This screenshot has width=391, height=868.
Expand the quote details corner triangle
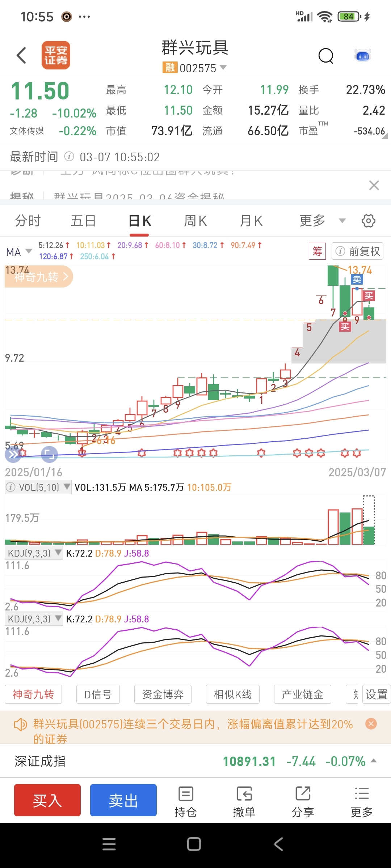tap(385, 136)
